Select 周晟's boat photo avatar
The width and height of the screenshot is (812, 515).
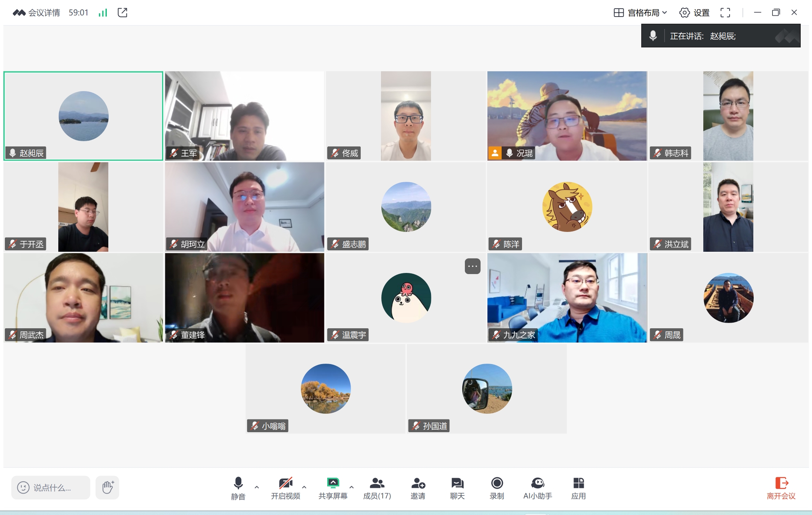coord(729,298)
